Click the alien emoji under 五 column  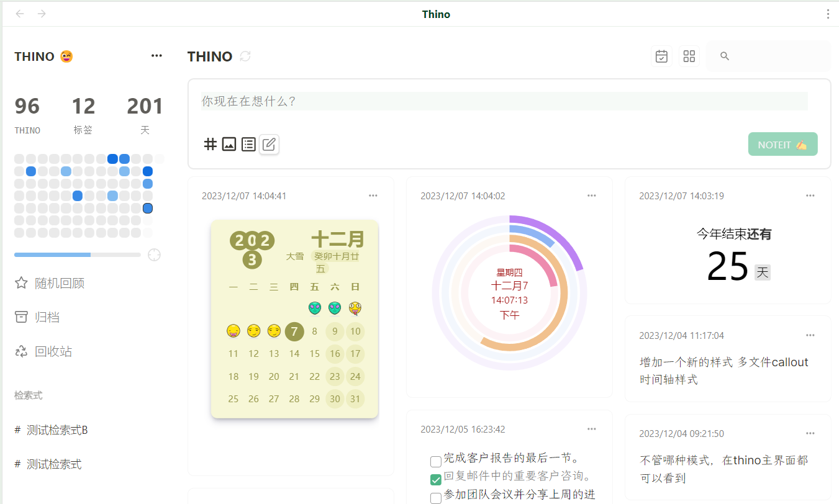tap(315, 308)
